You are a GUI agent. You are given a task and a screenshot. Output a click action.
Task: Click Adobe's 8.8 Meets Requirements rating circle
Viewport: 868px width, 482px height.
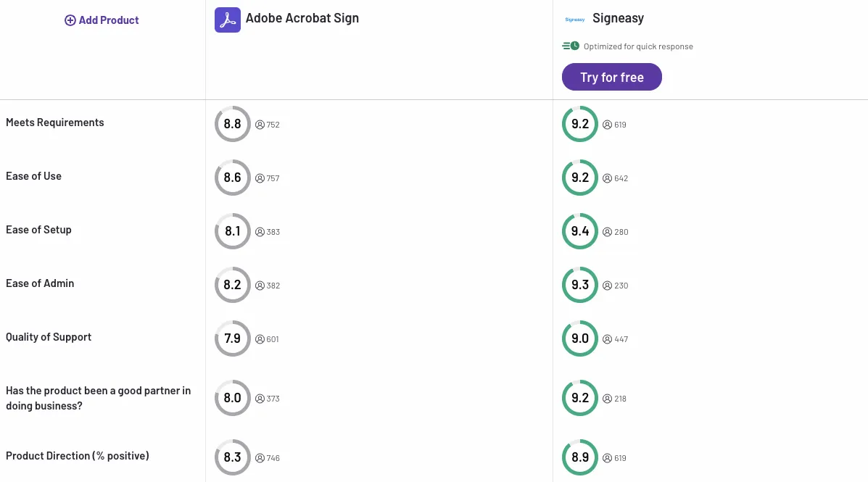[x=232, y=123]
